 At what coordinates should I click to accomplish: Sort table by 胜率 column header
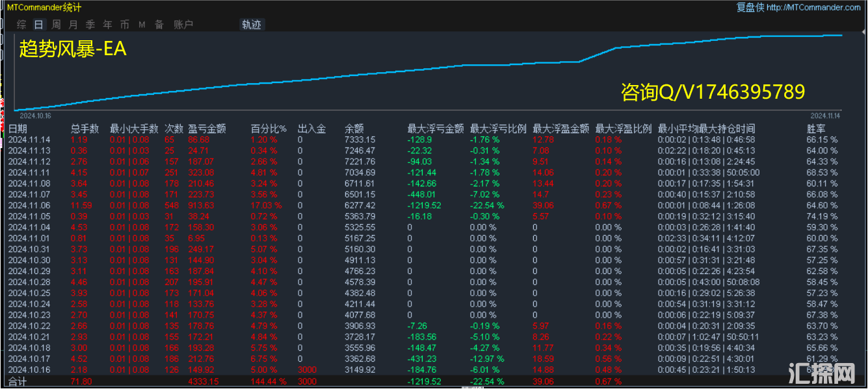(816, 129)
